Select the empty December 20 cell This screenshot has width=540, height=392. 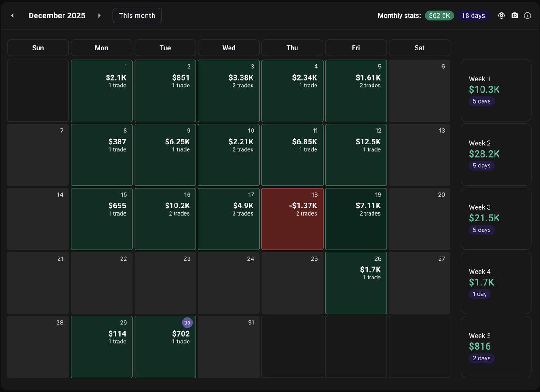pos(419,219)
